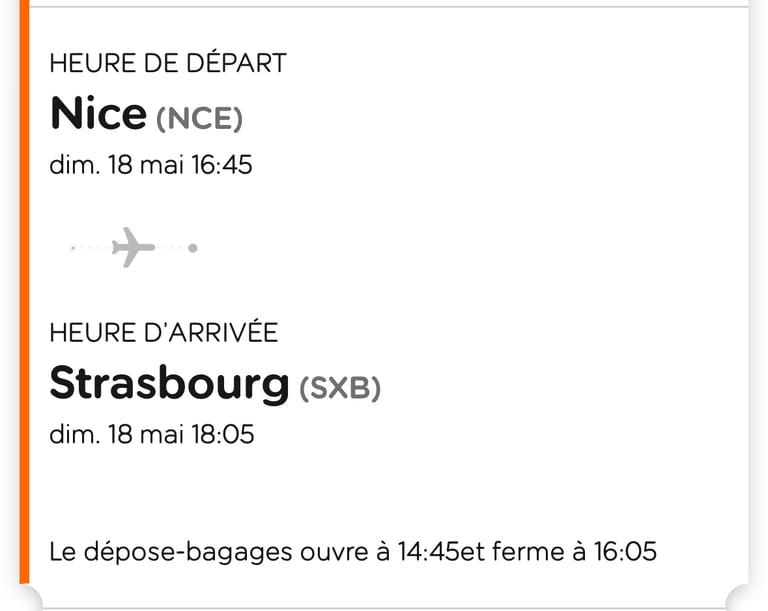Click the 16:45 departure time
The image size is (768, 611).
click(222, 165)
